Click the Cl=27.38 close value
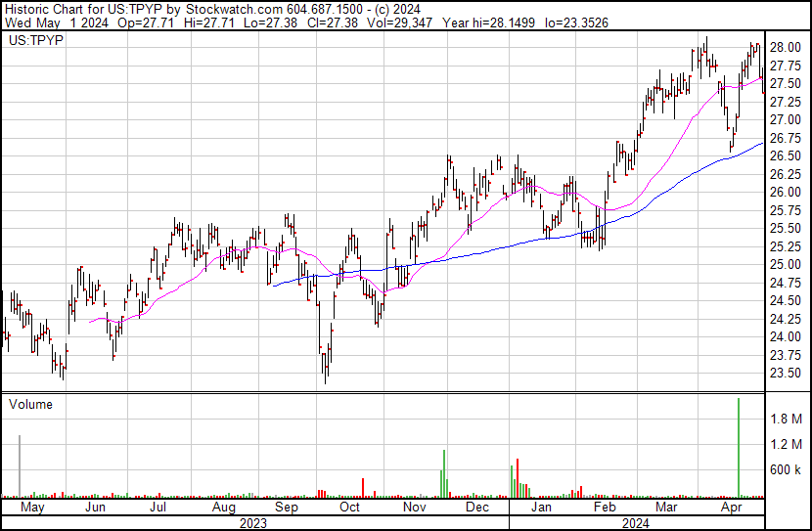The image size is (812, 531). 332,22
